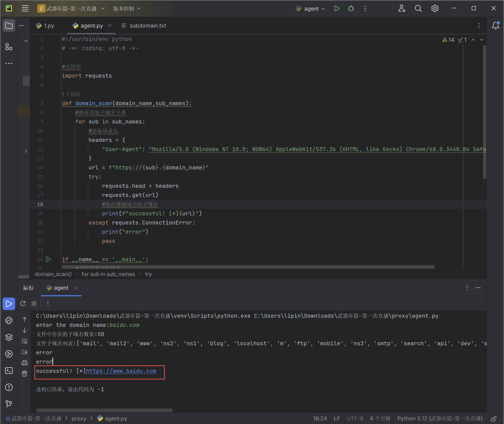
Task: Switch to the 1.py editor tab
Action: 45,26
